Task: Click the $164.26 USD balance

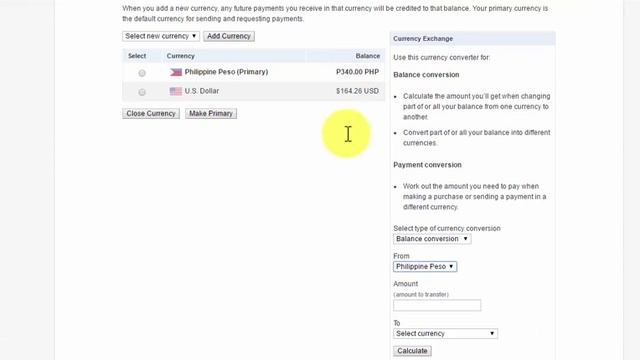Action: (358, 91)
